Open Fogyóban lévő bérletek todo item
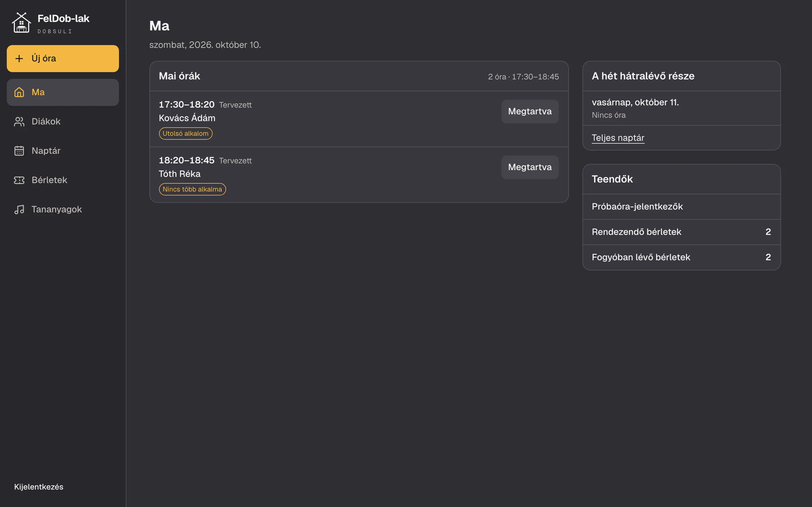Viewport: 812px width, 507px height. [x=681, y=257]
